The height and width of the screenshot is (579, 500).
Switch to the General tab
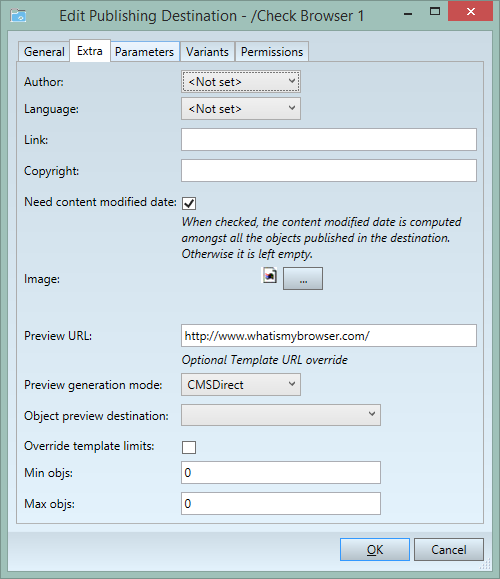(x=44, y=51)
